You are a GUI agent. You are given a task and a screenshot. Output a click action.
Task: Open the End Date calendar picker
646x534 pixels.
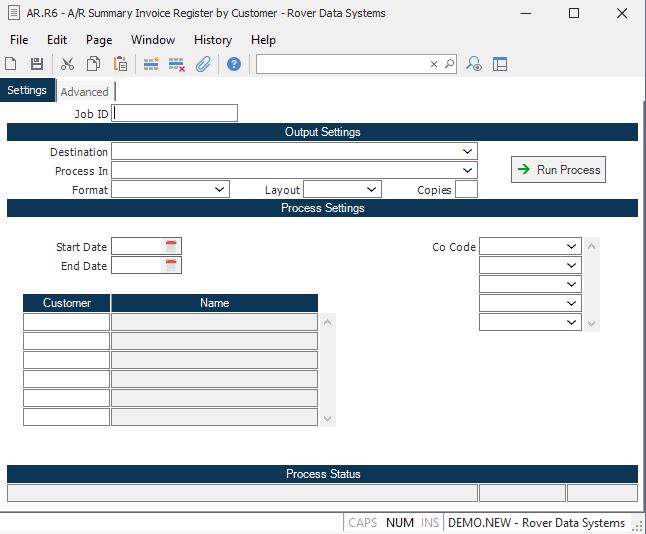171,265
